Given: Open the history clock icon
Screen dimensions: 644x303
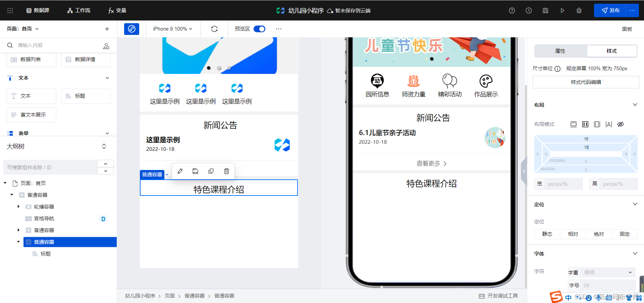Looking at the screenshot, I should click(x=529, y=10).
